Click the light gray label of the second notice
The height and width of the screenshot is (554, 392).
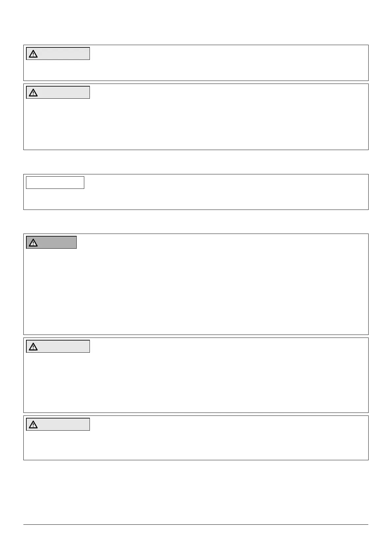[58, 92]
